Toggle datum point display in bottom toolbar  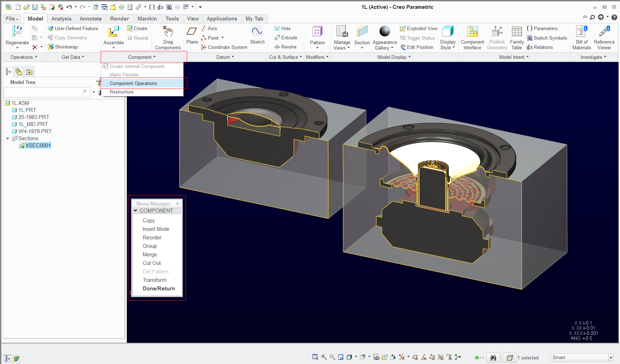point(432,357)
